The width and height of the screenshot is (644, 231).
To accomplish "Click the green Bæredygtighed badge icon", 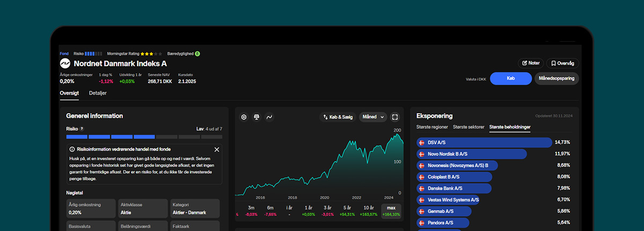I will coord(197,54).
